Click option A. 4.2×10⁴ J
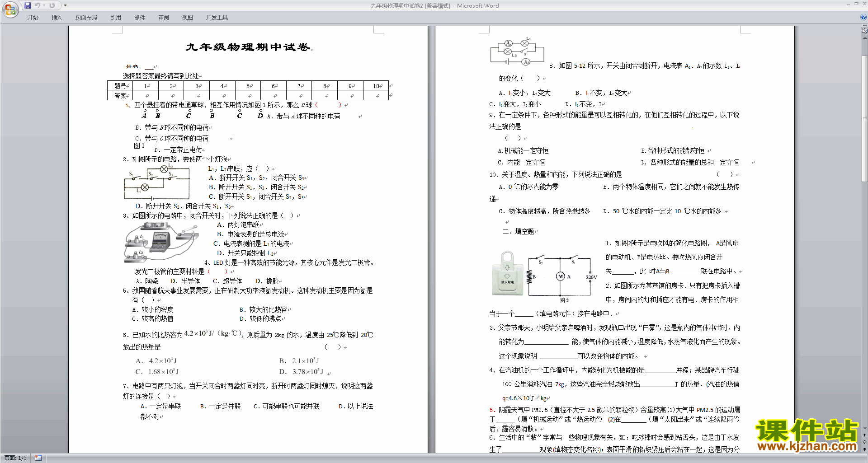868x463 pixels. pyautogui.click(x=156, y=361)
